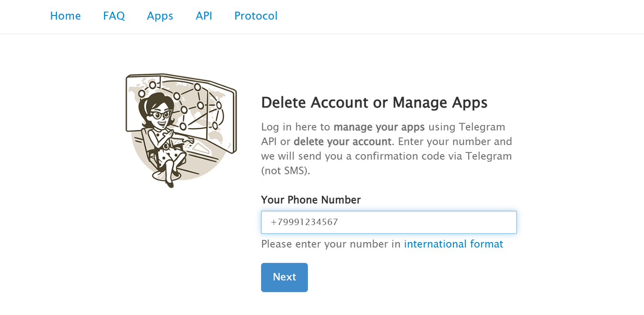Focus the Your Phone Number field

(x=389, y=222)
